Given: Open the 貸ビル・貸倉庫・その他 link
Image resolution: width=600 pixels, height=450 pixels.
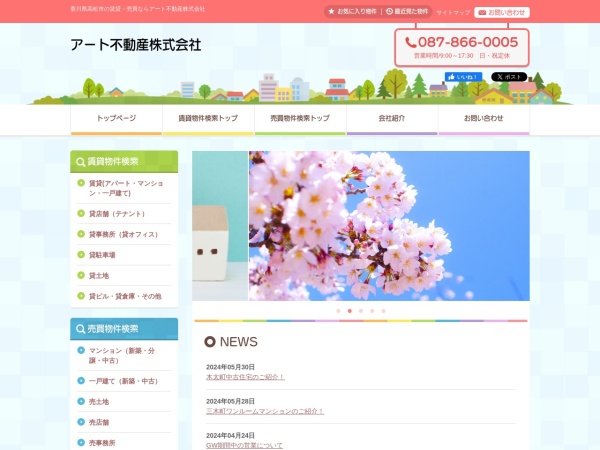Looking at the screenshot, I should click(x=125, y=296).
